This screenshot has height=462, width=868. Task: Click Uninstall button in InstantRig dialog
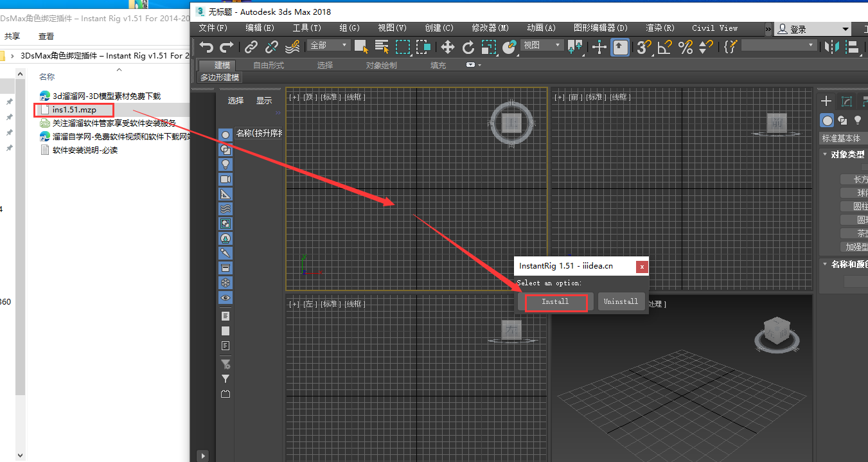point(621,302)
